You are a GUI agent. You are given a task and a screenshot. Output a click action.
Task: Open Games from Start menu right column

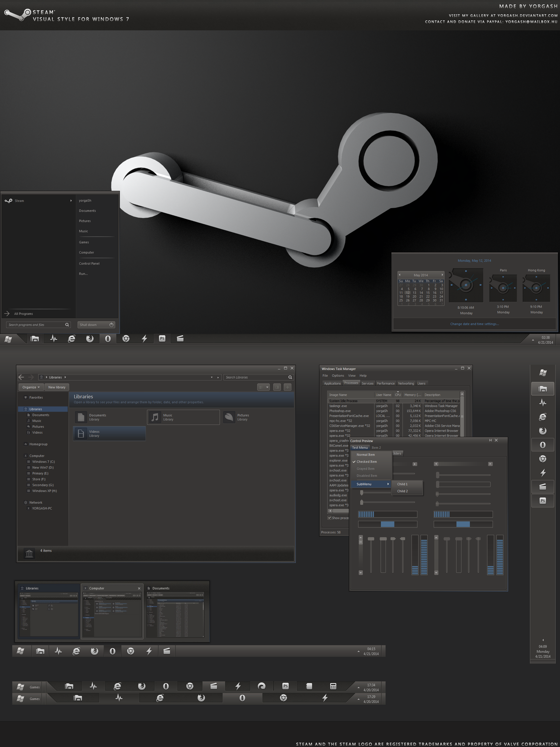coord(84,242)
